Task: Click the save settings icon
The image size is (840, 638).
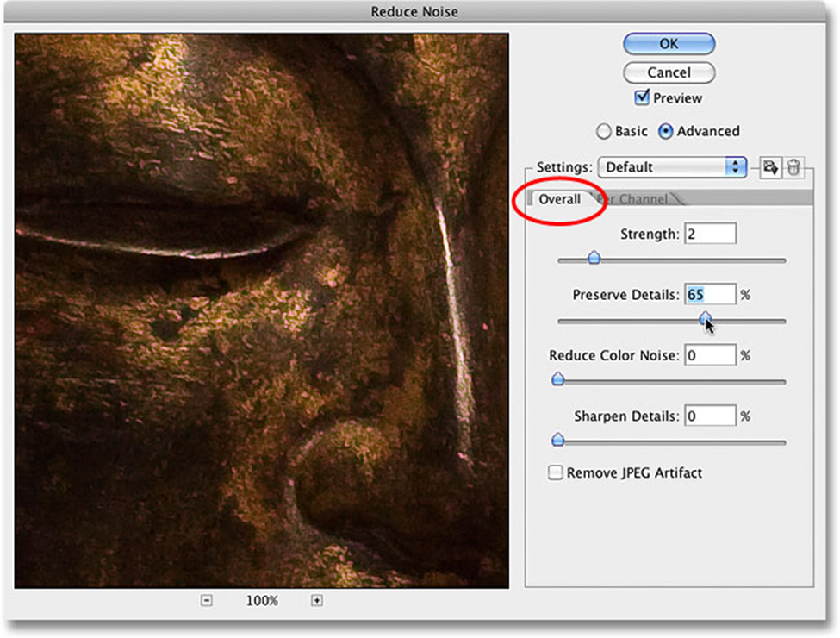Action: tap(770, 167)
